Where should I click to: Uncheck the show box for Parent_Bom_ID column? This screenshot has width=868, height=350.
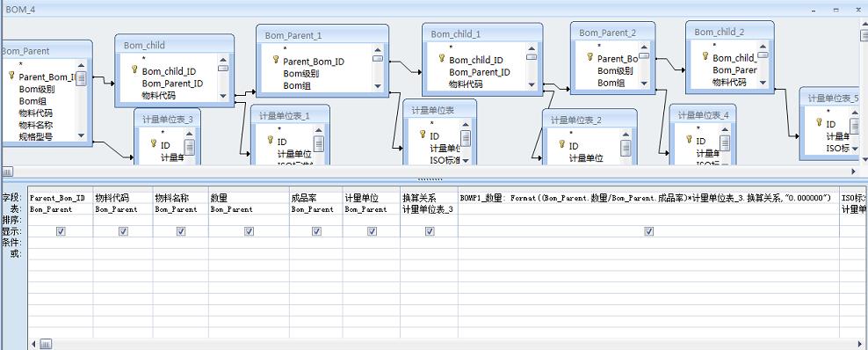coord(61,231)
